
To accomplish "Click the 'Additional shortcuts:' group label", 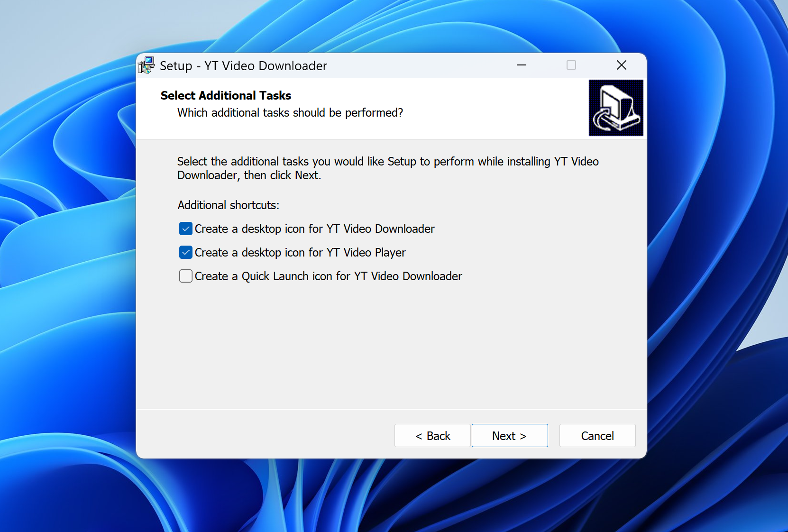I will (x=229, y=205).
